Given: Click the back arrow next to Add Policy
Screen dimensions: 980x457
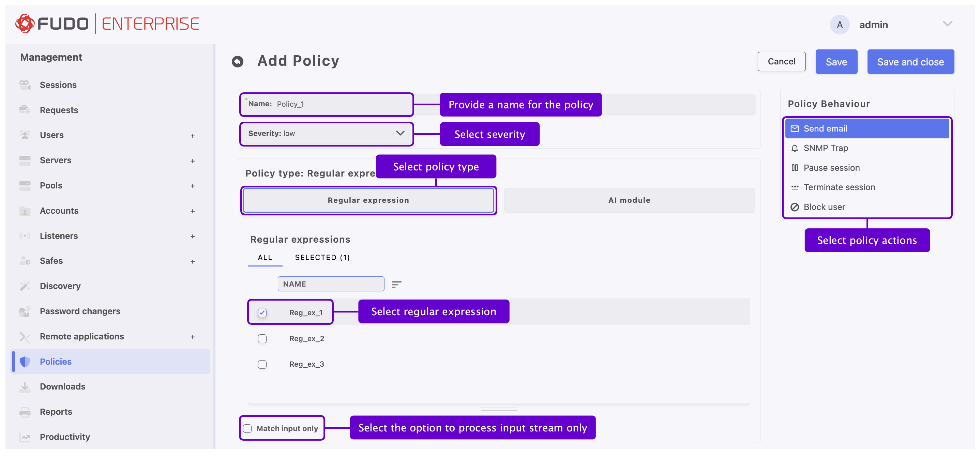Looking at the screenshot, I should (x=237, y=61).
